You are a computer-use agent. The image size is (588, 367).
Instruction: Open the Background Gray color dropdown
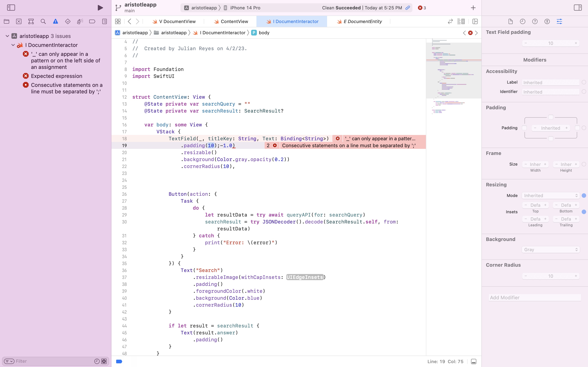click(551, 250)
